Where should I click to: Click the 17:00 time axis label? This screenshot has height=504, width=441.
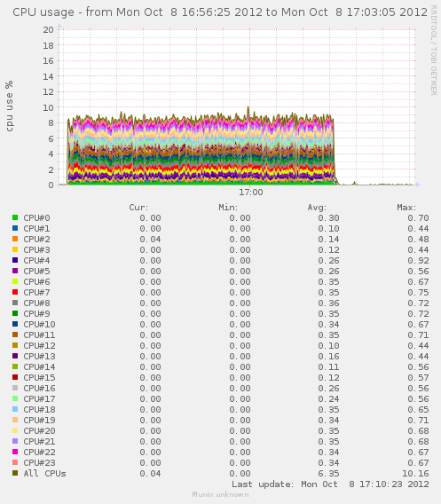point(251,193)
